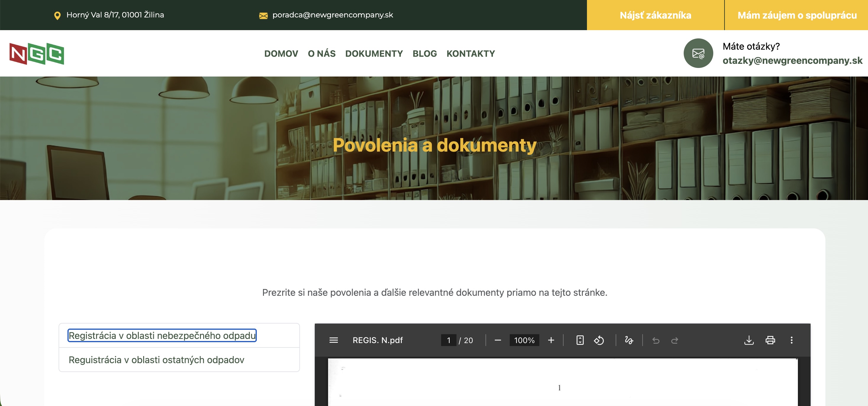Select Registrácia v oblasti nebezpečného odpadu

point(162,335)
